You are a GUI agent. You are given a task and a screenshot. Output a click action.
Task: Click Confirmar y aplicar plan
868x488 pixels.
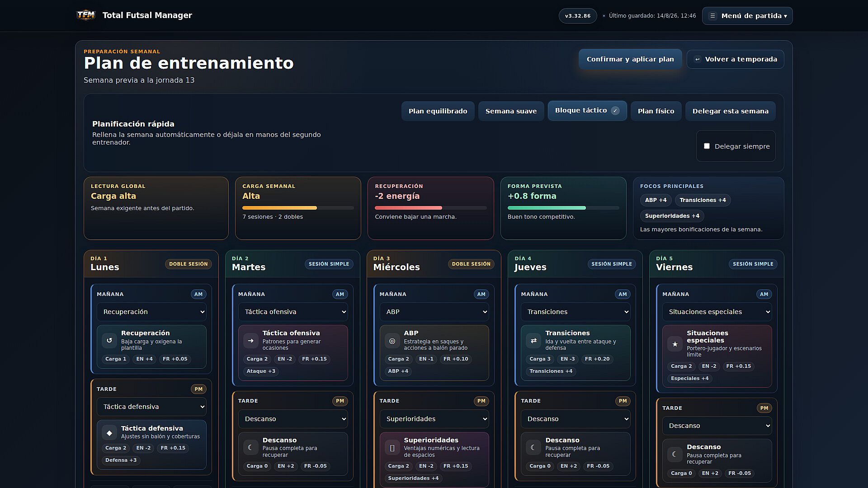coord(630,59)
